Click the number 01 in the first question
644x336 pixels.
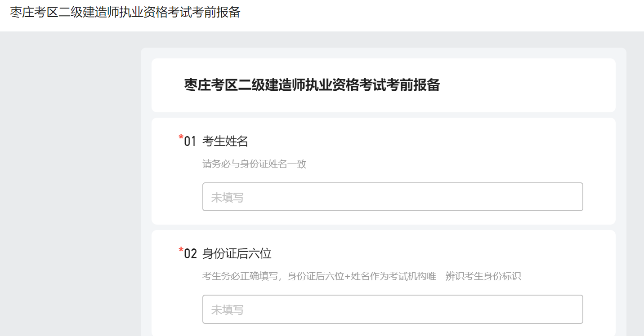coord(189,141)
